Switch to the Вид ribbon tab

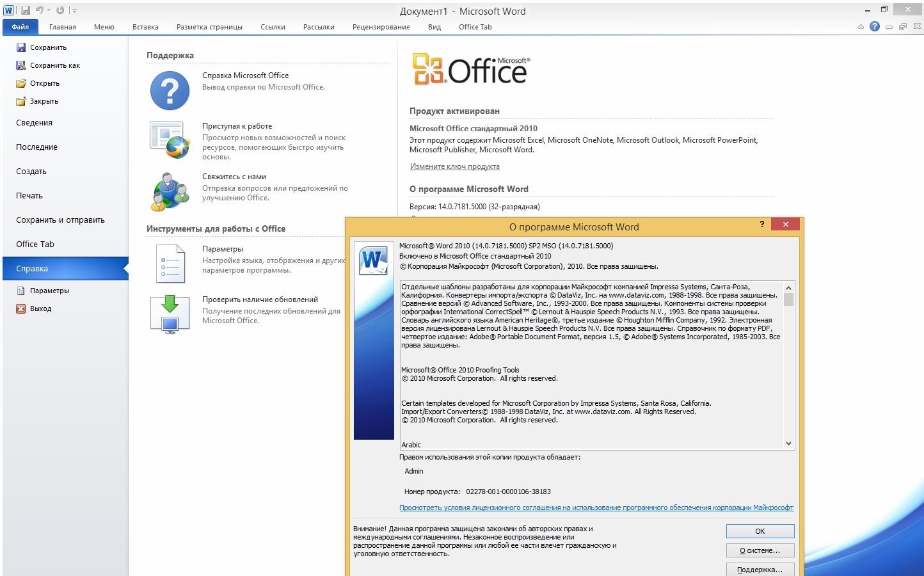coord(434,27)
